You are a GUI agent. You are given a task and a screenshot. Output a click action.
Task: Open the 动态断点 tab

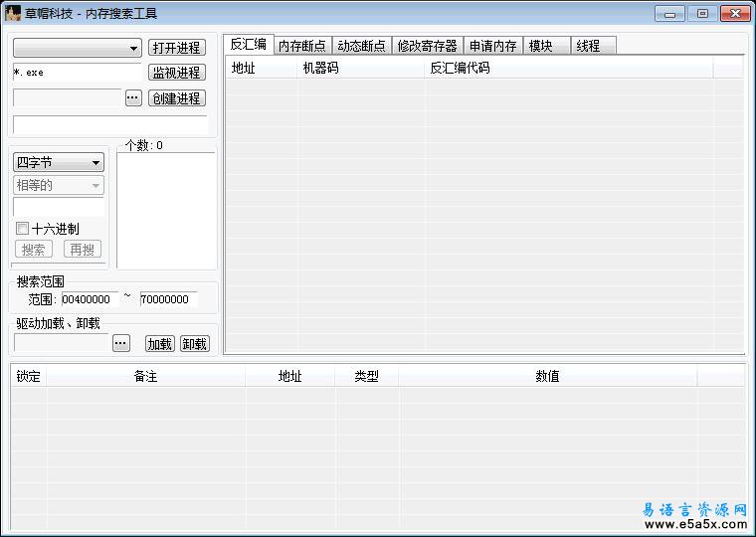[362, 46]
